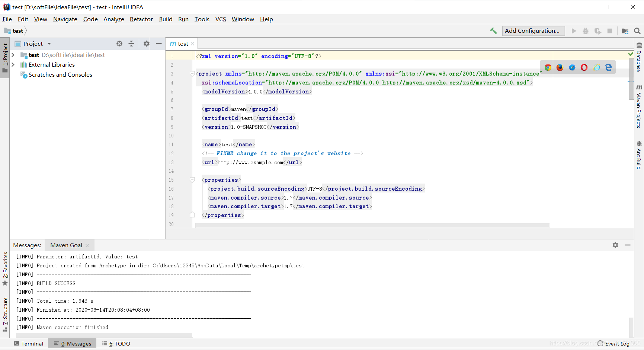The image size is (644, 350).
Task: Collapse fold marker at line 19
Action: (192, 215)
